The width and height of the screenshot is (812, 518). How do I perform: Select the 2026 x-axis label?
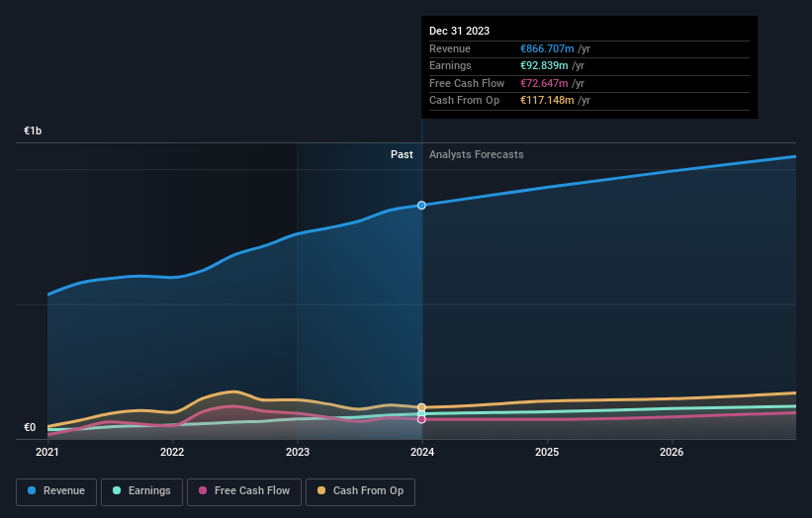672,452
